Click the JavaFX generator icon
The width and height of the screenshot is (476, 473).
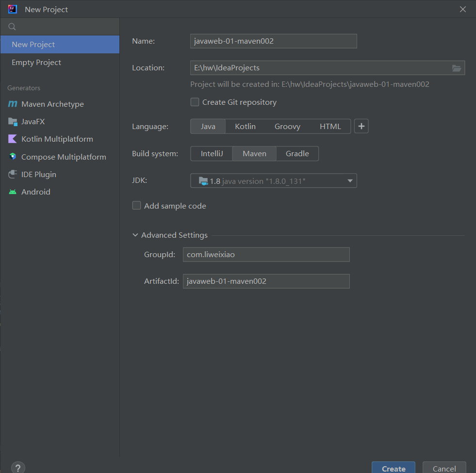tap(13, 122)
